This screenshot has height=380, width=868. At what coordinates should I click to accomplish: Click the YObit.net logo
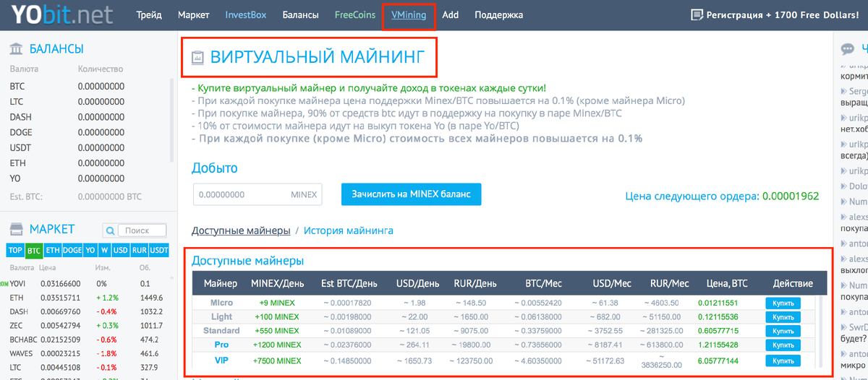(x=61, y=15)
